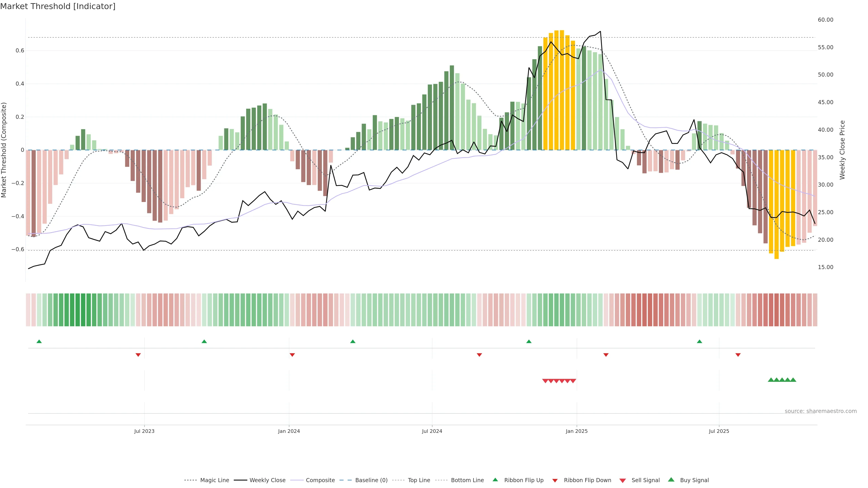
Task: Click the Jul 2024 axis label
Action: coord(432,431)
